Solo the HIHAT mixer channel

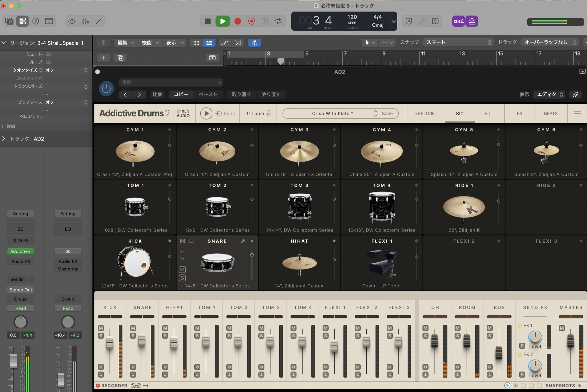(165, 335)
